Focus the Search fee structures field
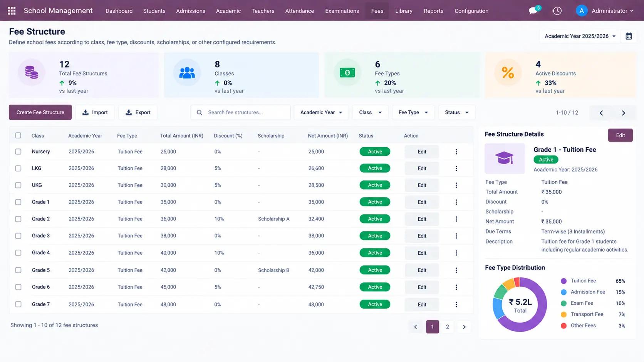 (241, 112)
